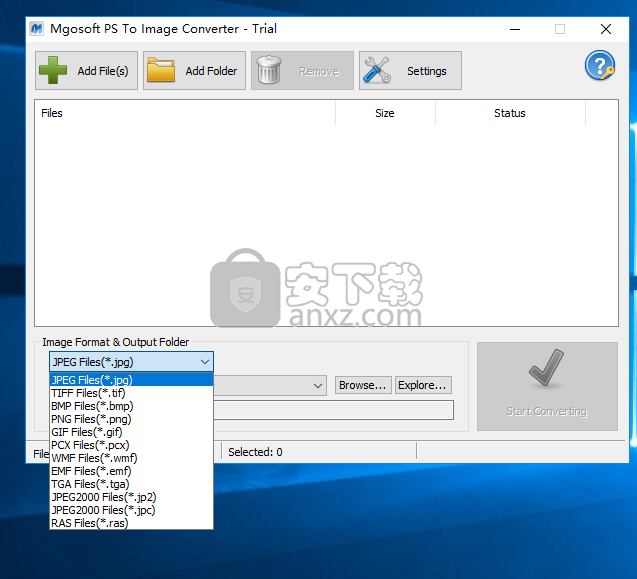This screenshot has height=579, width=637.
Task: Click the wrench and screwdriver Settings icon
Action: point(377,70)
